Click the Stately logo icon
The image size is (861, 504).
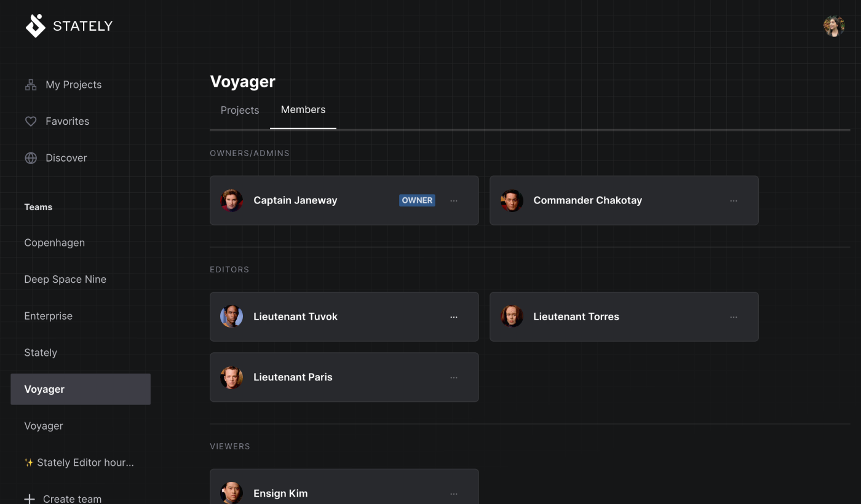pos(36,26)
